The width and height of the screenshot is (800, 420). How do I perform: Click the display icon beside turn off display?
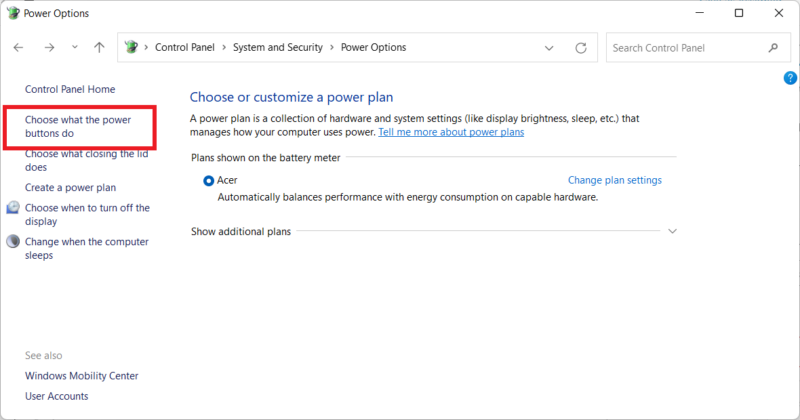pos(13,208)
